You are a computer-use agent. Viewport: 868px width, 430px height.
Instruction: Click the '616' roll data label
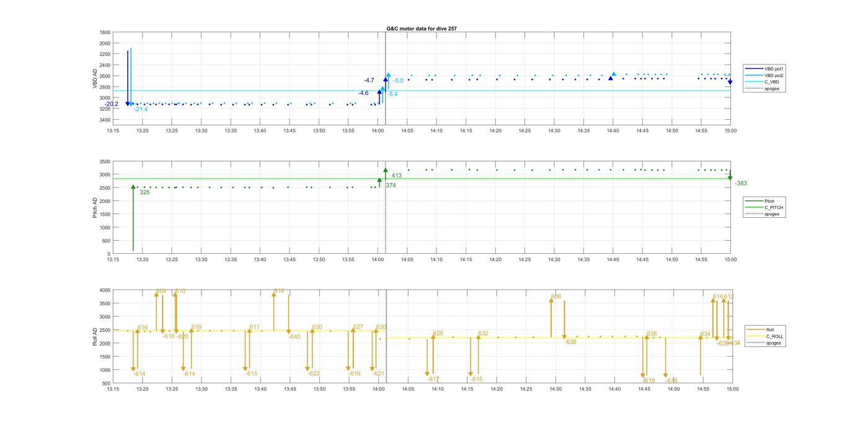[143, 328]
